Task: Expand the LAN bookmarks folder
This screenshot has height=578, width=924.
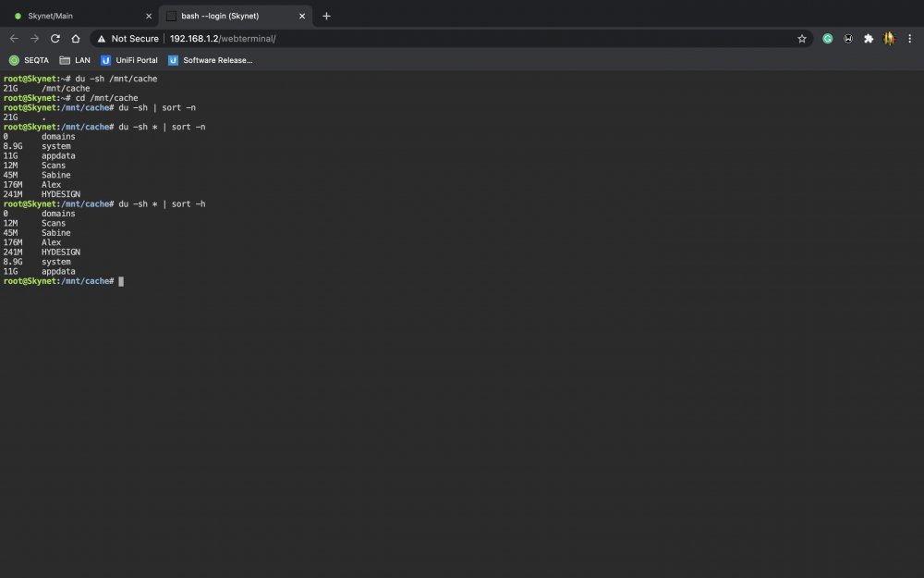Action: pyautogui.click(x=75, y=60)
